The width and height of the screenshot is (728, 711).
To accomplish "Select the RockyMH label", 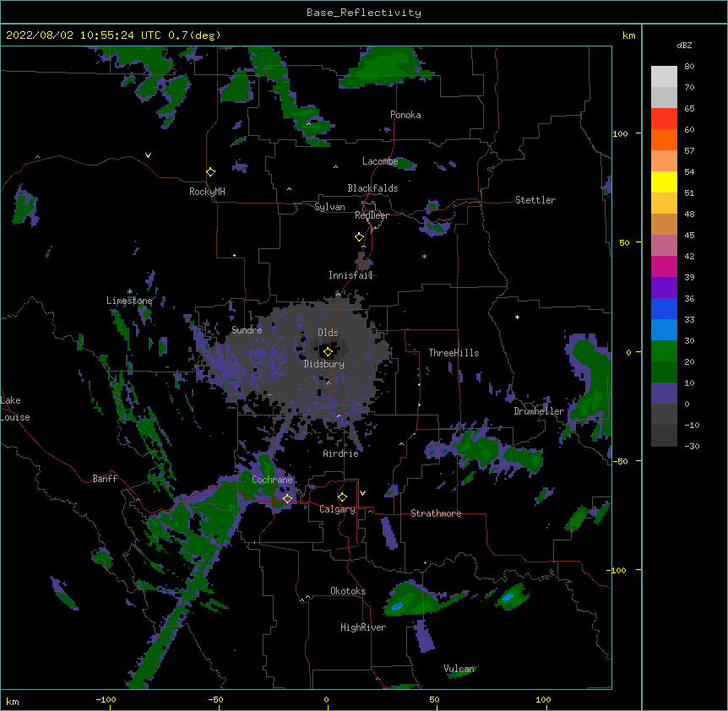I will pos(207,192).
